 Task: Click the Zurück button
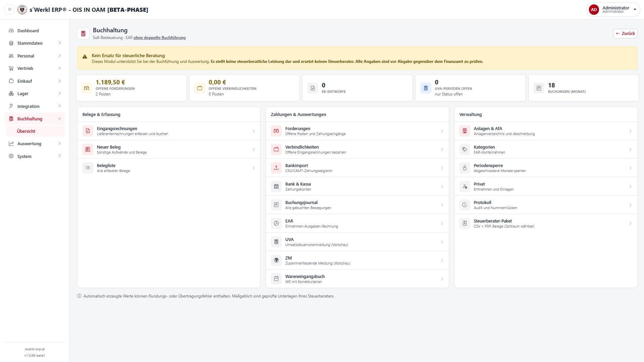625,33
